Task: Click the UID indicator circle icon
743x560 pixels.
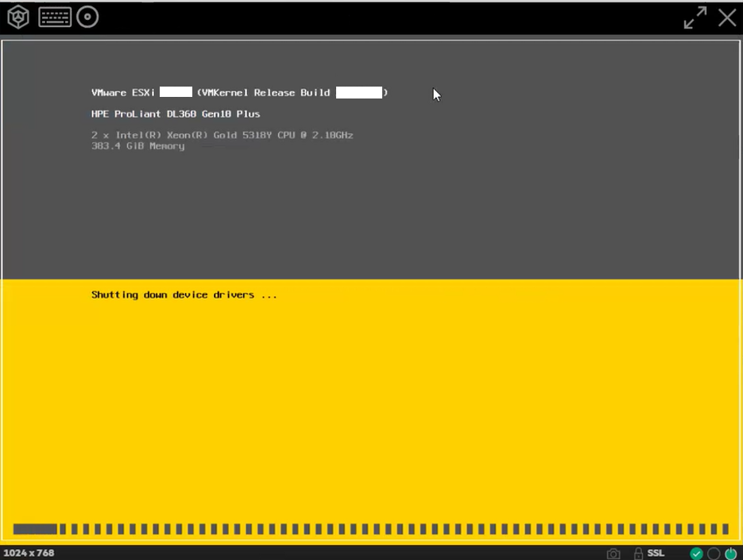Action: pyautogui.click(x=714, y=554)
